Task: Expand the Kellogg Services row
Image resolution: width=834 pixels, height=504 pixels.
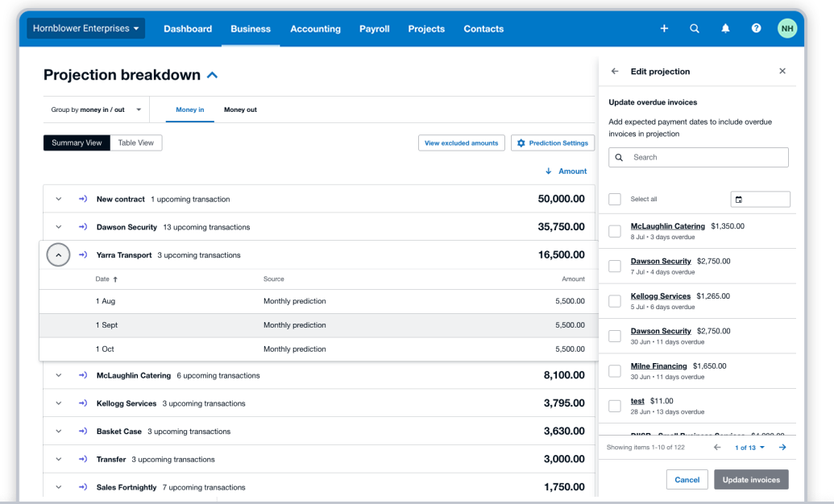Action: coord(59,403)
